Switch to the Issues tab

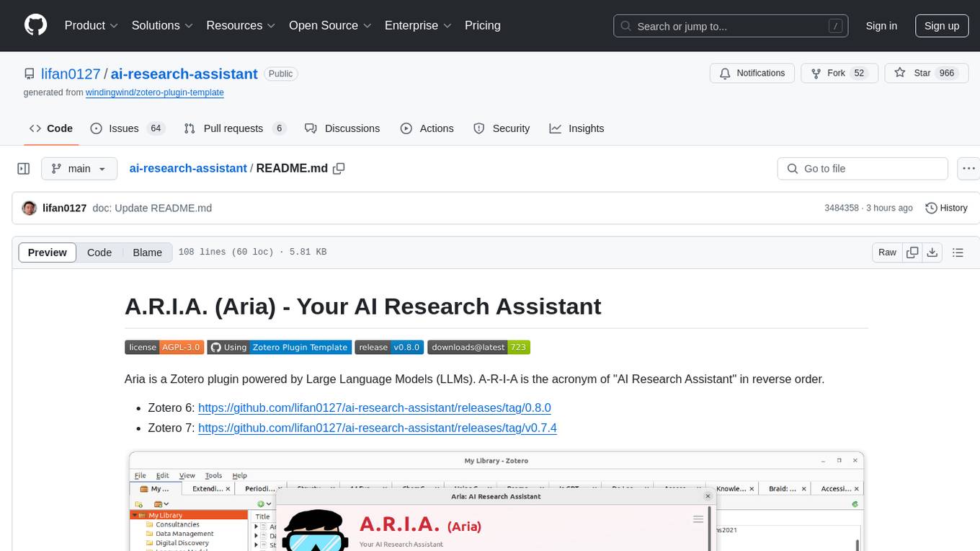click(128, 128)
